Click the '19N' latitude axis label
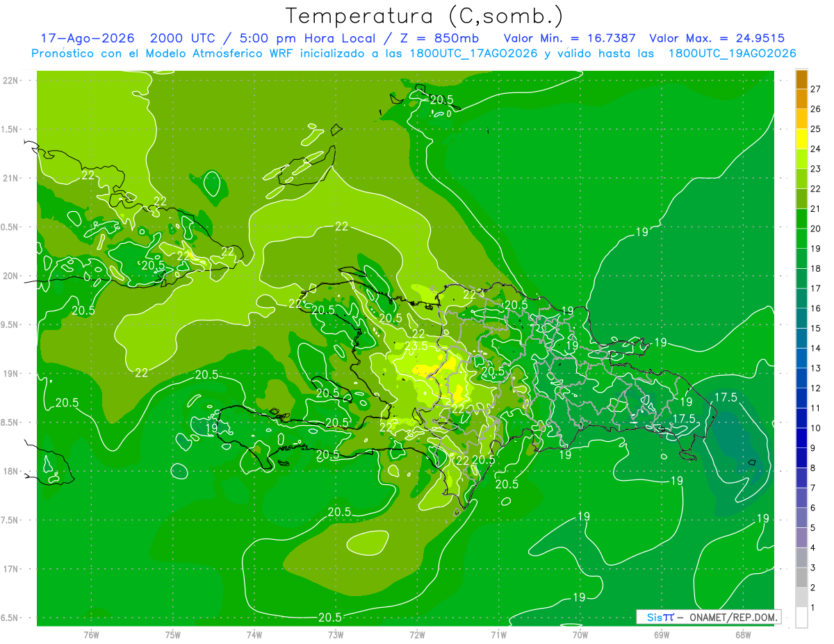Viewport: 834px width, 644px height. pyautogui.click(x=10, y=374)
